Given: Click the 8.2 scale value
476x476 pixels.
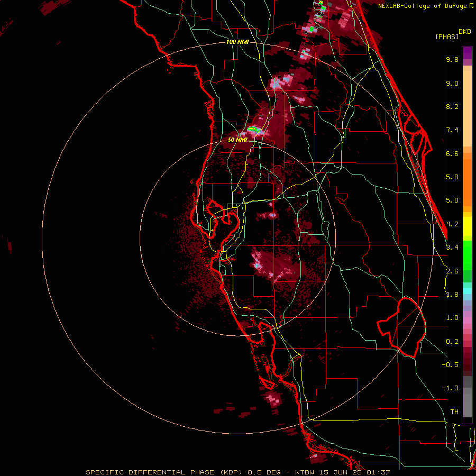Looking at the screenshot, I should 452,106.
